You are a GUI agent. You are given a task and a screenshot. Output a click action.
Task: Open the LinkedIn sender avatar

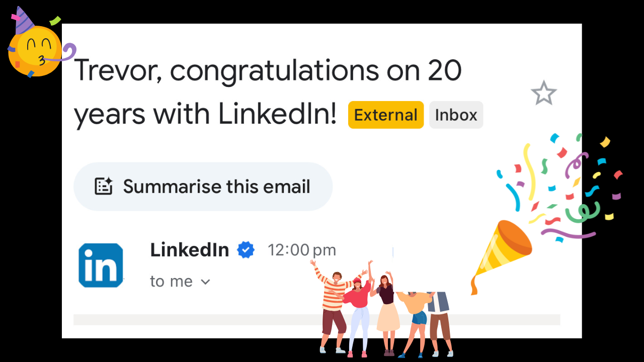point(101,265)
